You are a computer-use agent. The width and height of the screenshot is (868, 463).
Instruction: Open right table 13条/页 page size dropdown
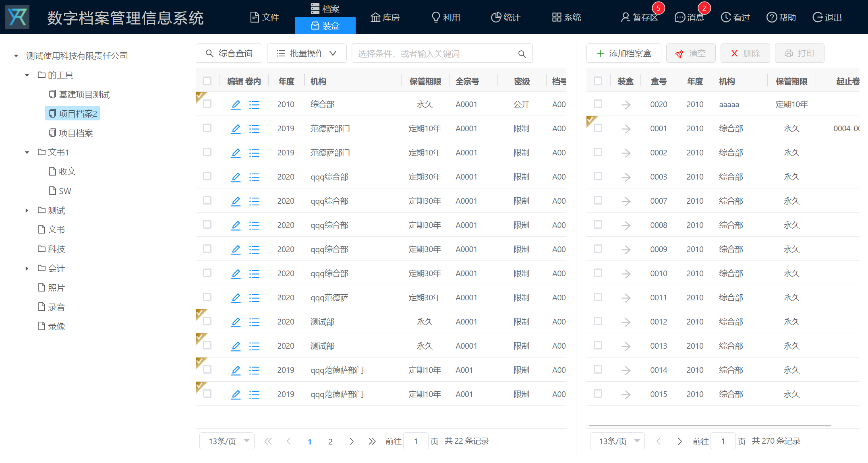point(617,441)
